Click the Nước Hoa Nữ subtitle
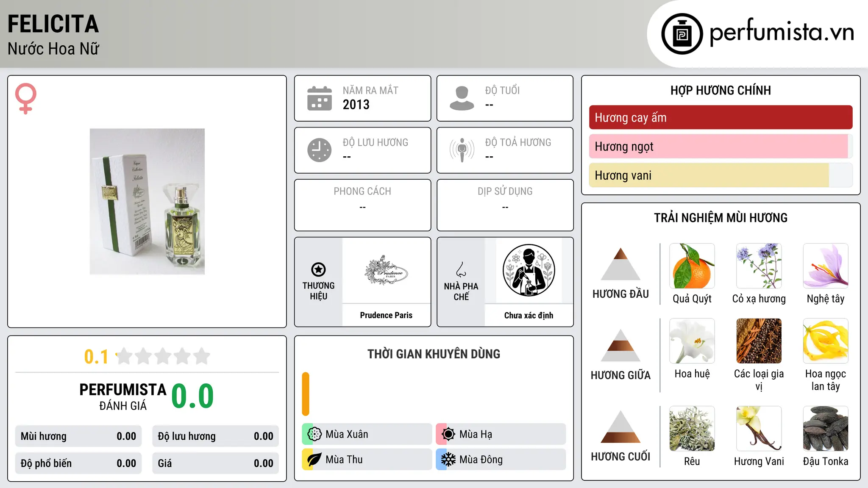 pyautogui.click(x=53, y=49)
